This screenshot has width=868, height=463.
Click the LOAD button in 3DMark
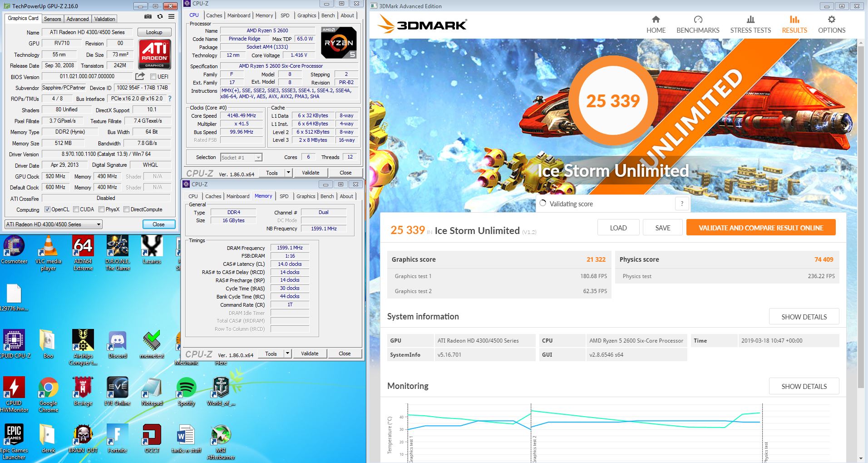pos(618,228)
